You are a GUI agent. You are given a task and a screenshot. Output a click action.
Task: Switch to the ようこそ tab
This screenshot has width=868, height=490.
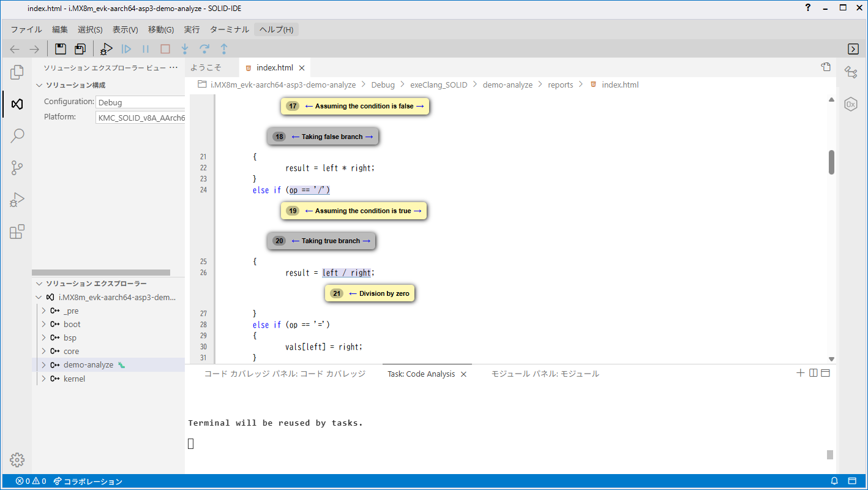click(x=206, y=67)
